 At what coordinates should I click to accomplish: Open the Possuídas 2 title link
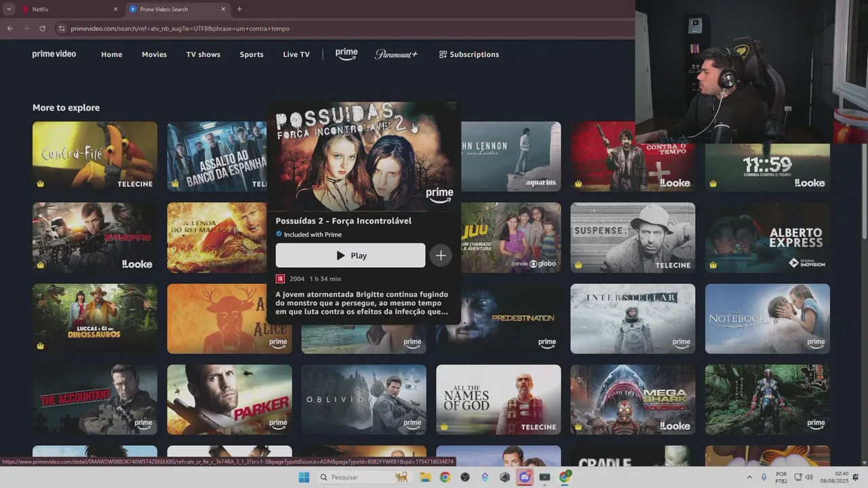(x=343, y=221)
